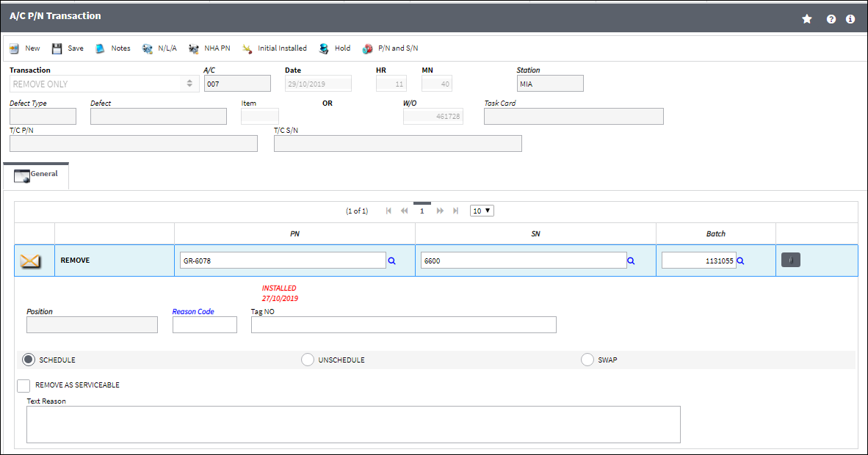Click the Initial Installed icon
Image resolution: width=868 pixels, height=455 pixels.
247,48
